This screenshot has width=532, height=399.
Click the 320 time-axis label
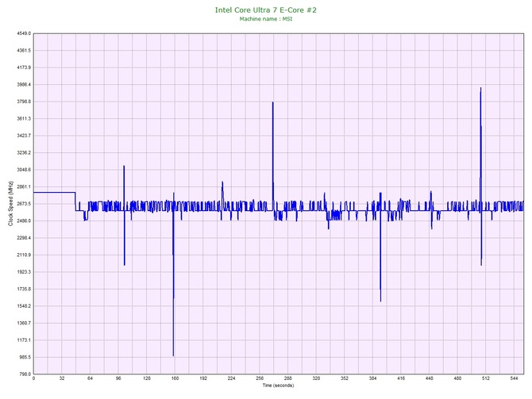click(316, 378)
